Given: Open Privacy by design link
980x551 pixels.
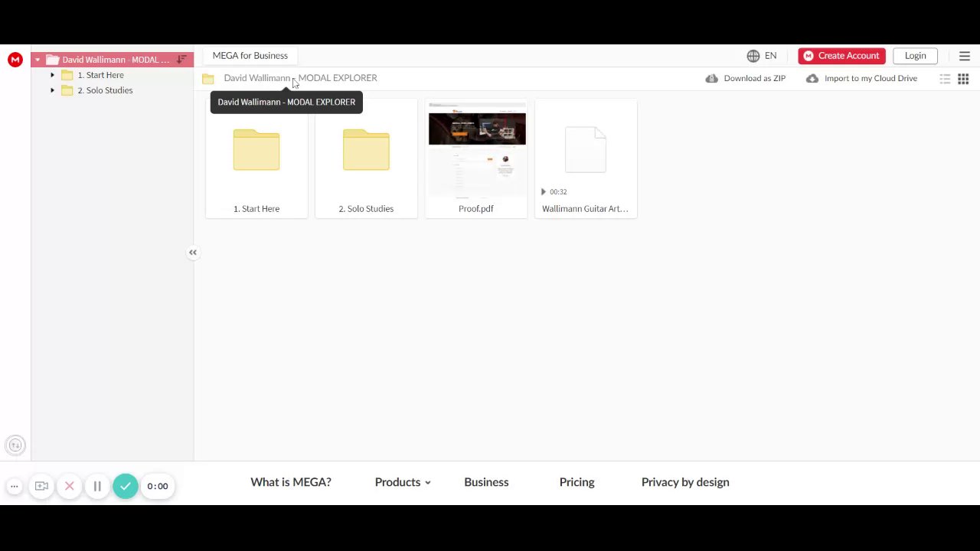Looking at the screenshot, I should [685, 482].
